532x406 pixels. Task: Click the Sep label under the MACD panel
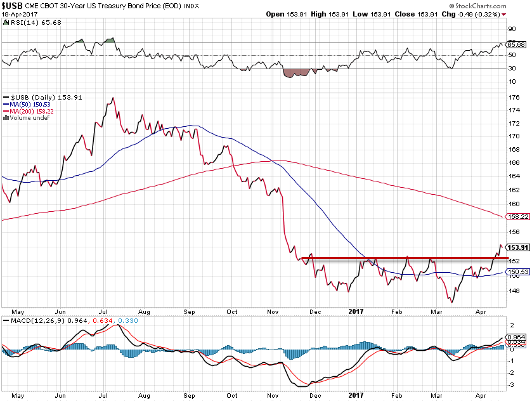pos(189,395)
